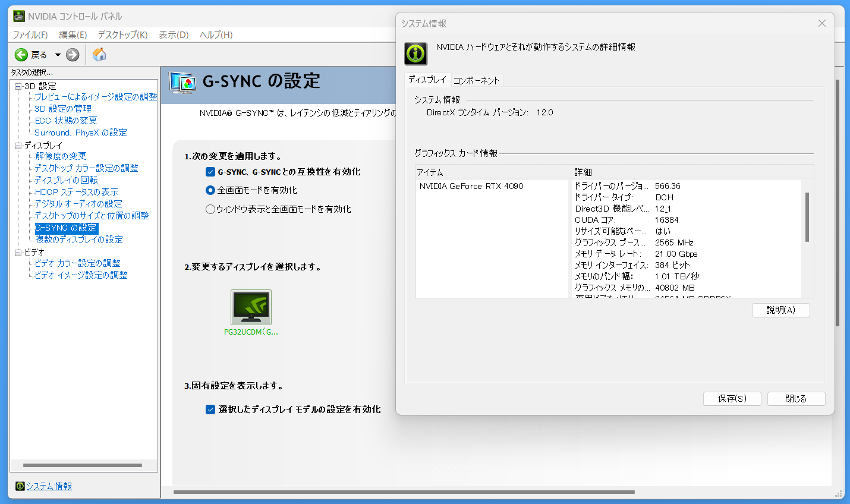Click the 21.00 Gbps memory data rate
This screenshot has height=504, width=850.
point(676,254)
